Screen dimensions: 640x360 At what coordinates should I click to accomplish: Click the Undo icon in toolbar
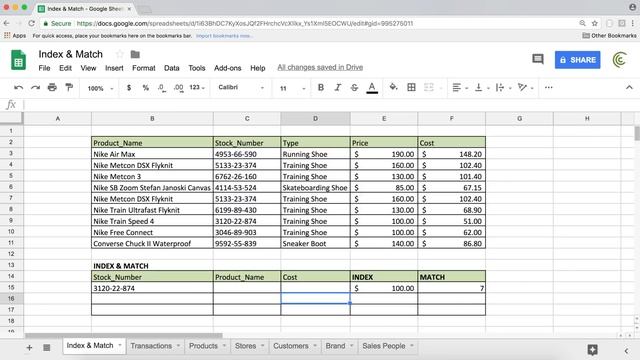pyautogui.click(x=18, y=87)
